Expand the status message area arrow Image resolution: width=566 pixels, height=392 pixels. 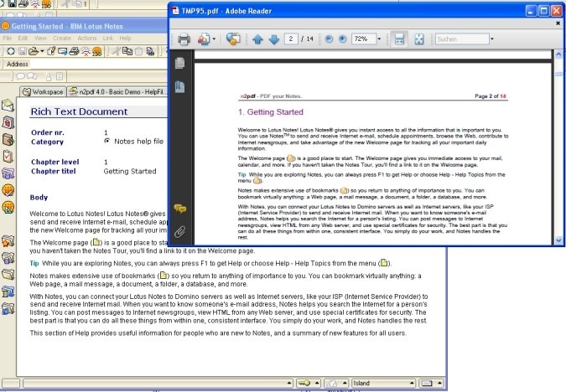point(289,383)
